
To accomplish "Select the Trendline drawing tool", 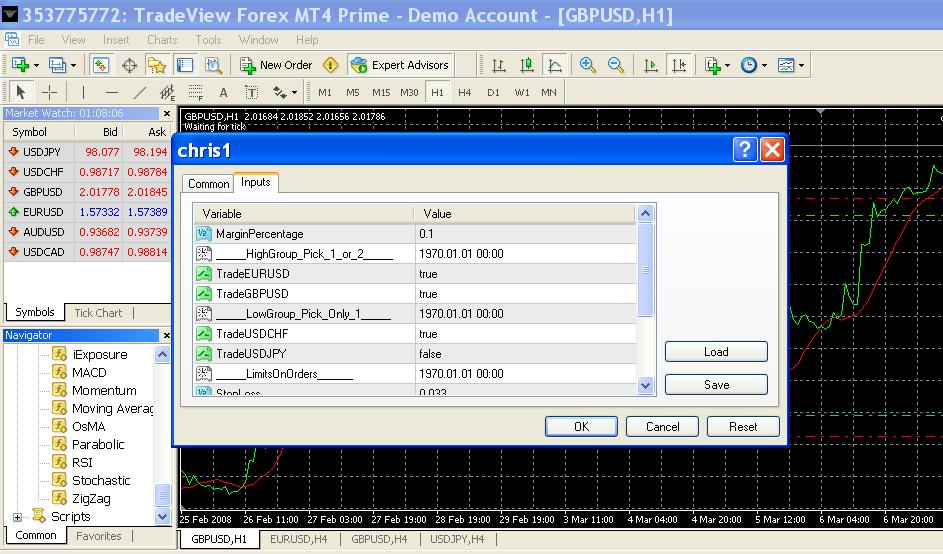I will [140, 93].
